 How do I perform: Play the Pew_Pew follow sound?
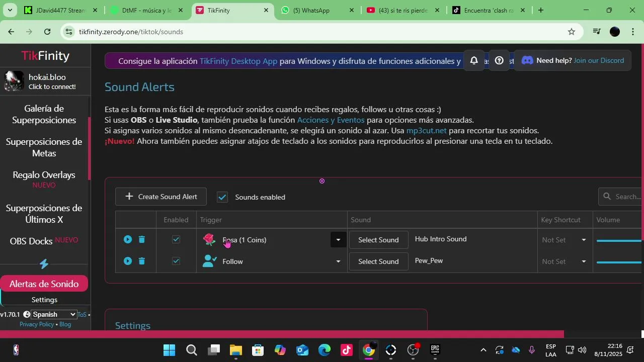[x=128, y=261]
